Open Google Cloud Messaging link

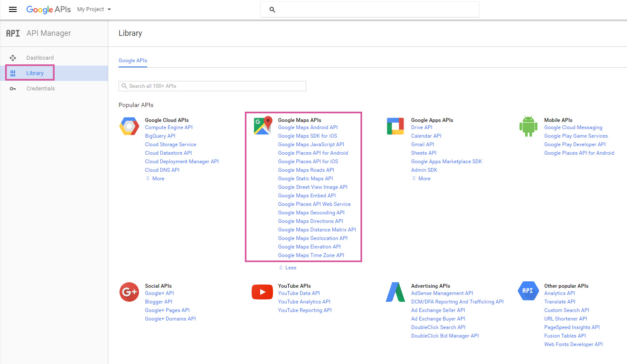[x=573, y=127]
